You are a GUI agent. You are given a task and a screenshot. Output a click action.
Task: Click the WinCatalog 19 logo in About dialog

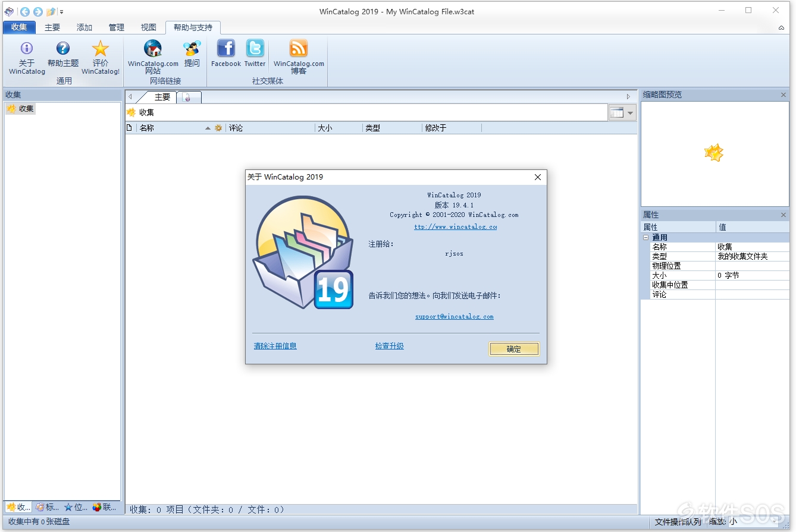click(303, 253)
